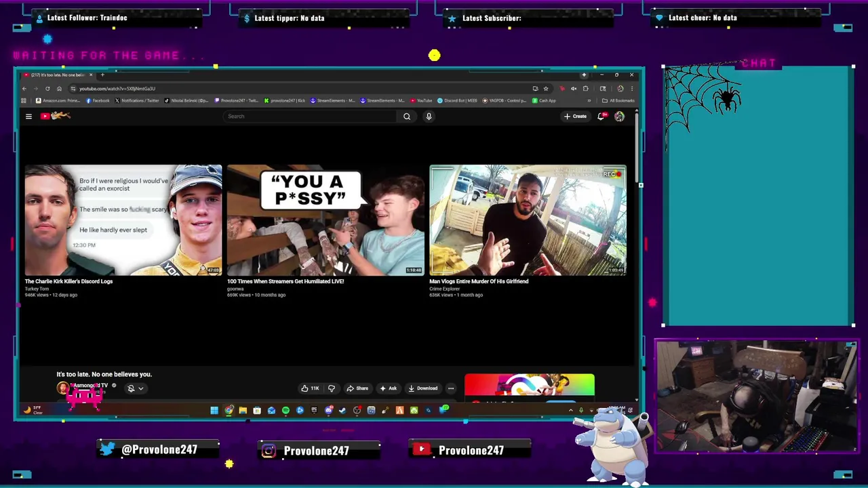Open the apps grid on the bookmarks bar
868x488 pixels.
(x=24, y=100)
